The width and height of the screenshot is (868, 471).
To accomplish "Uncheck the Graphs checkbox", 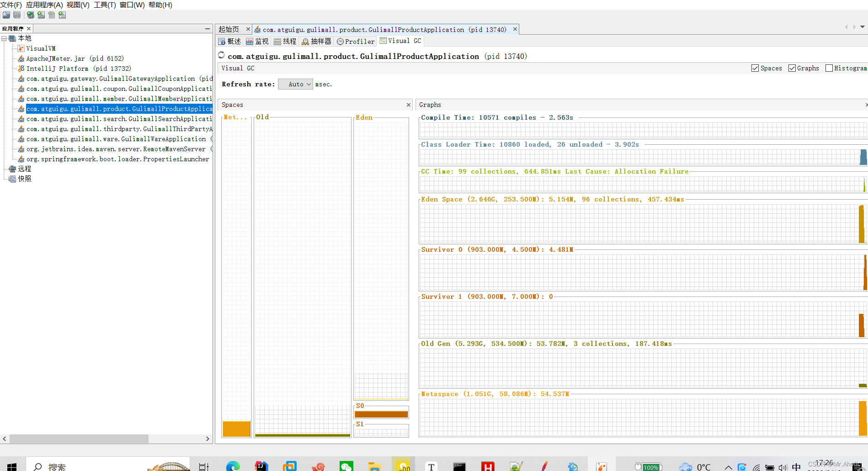I will click(x=792, y=68).
